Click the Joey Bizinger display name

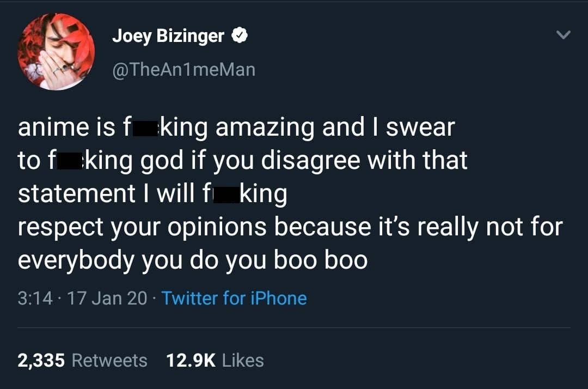tap(168, 36)
